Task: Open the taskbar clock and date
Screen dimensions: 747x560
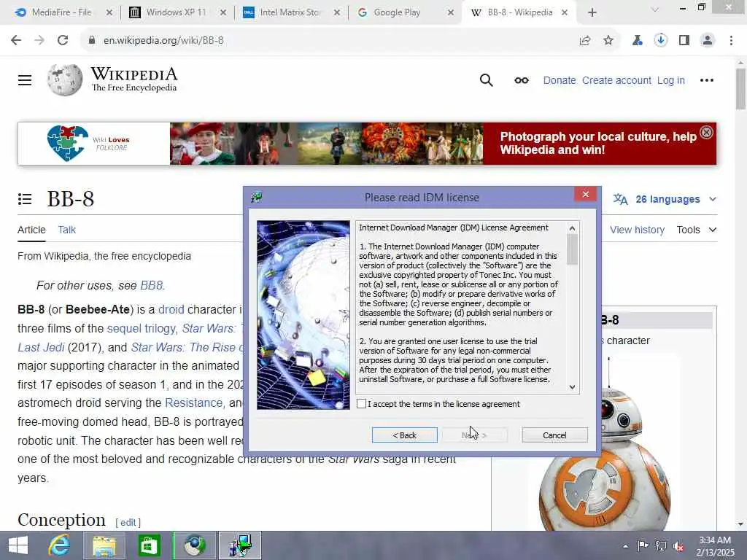Action: click(715, 546)
